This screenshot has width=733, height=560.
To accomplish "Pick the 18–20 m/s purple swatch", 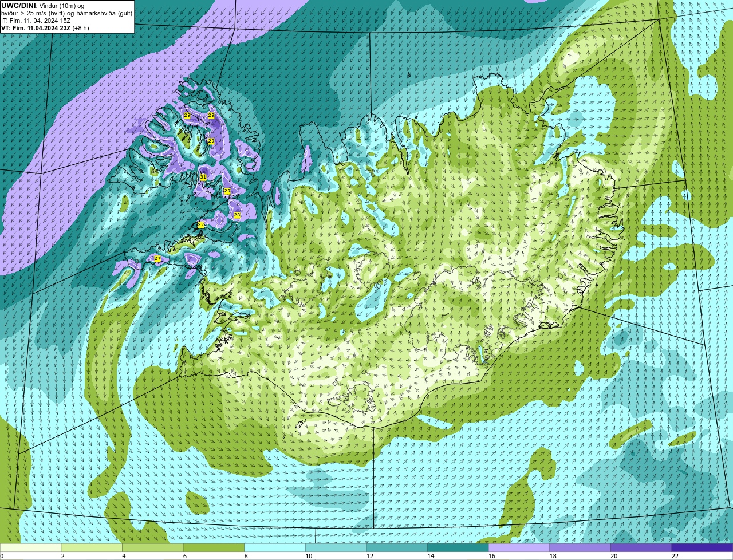I will point(580,547).
